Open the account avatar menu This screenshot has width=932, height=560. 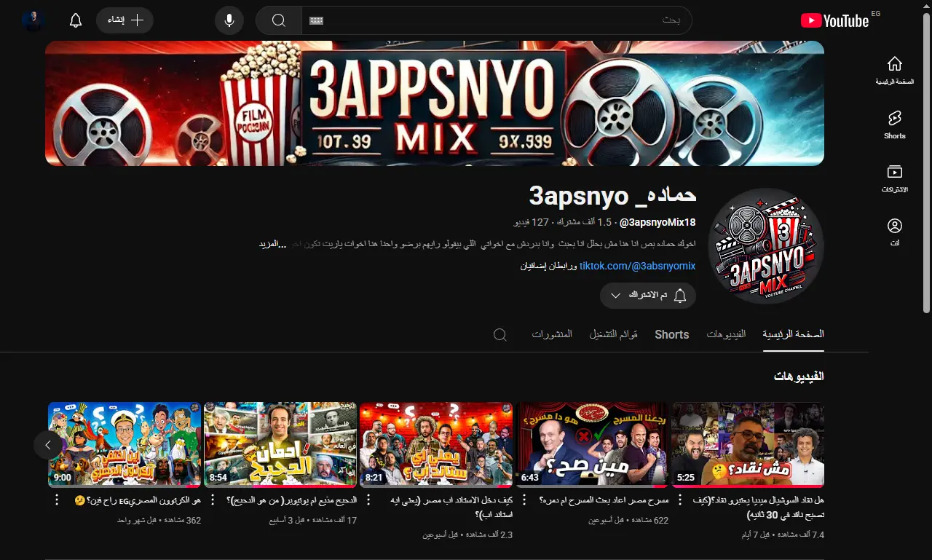[x=33, y=20]
